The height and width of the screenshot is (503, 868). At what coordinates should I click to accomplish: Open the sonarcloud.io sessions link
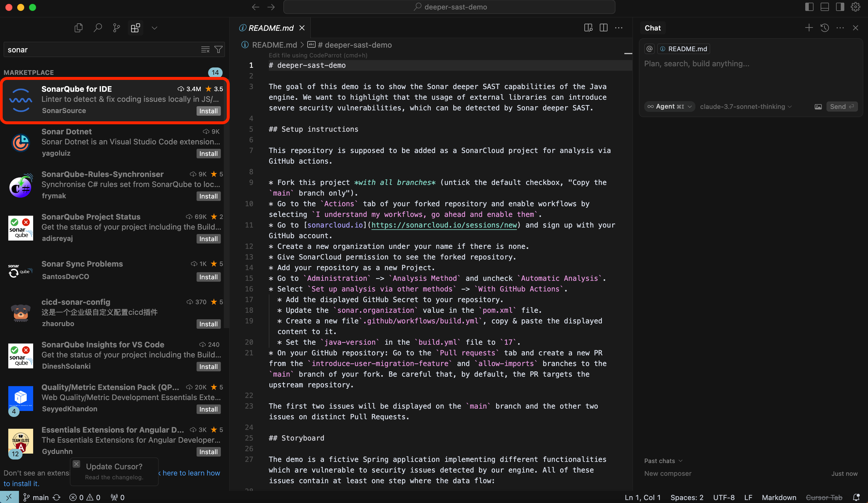coord(444,225)
